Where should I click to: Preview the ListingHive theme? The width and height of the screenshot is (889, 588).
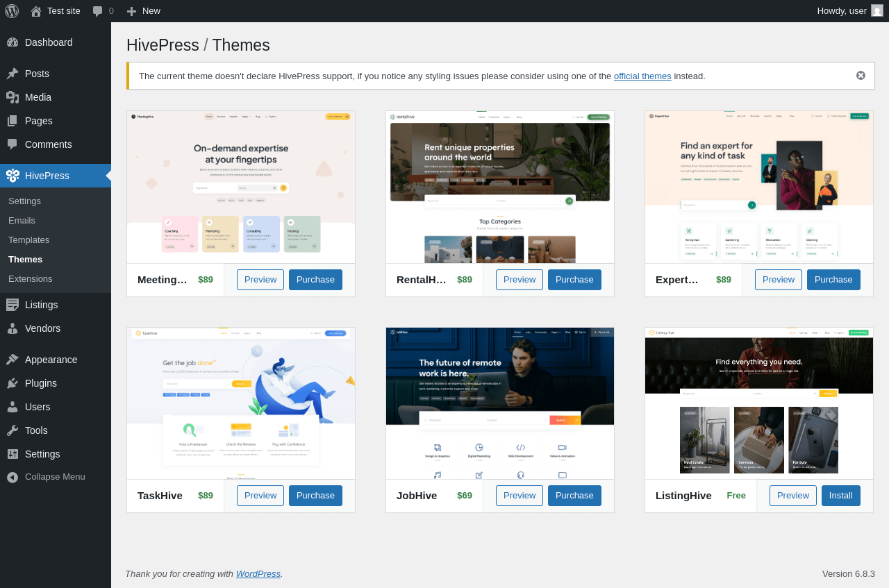pyautogui.click(x=793, y=496)
